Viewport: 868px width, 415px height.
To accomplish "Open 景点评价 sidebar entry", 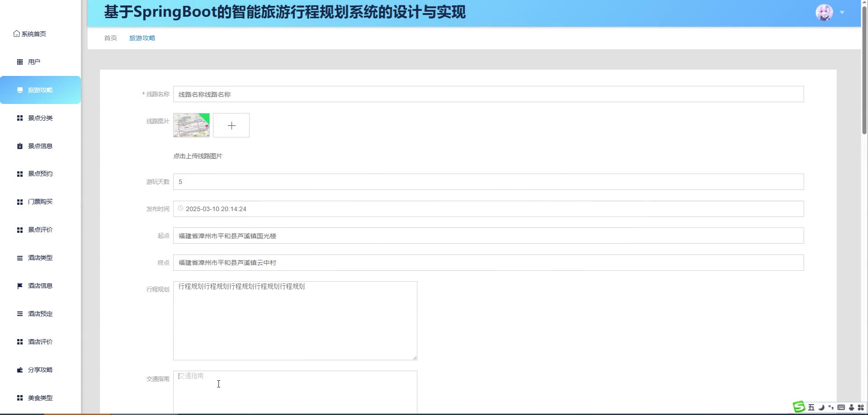I will [x=40, y=230].
